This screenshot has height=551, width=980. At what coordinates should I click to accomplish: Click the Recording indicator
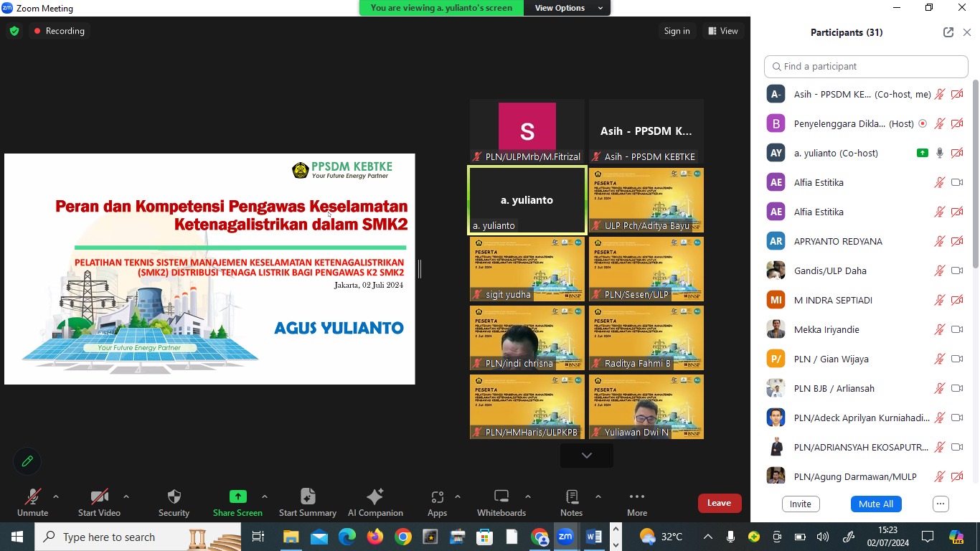59,31
